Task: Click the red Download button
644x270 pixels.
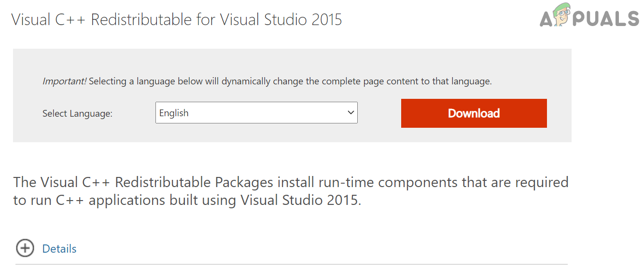Action: pyautogui.click(x=474, y=113)
